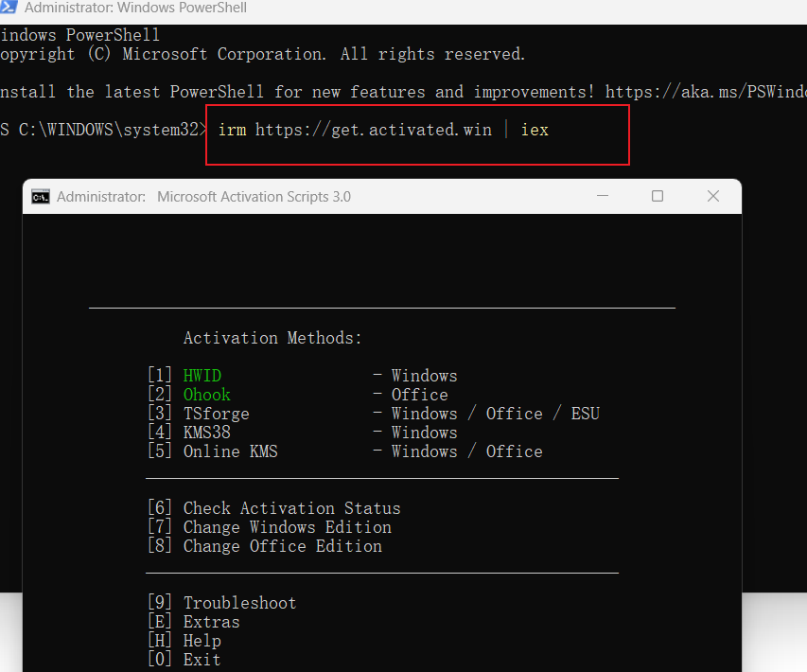807x672 pixels.
Task: Click the aka.ms/PSWindows link text
Action: 706,92
